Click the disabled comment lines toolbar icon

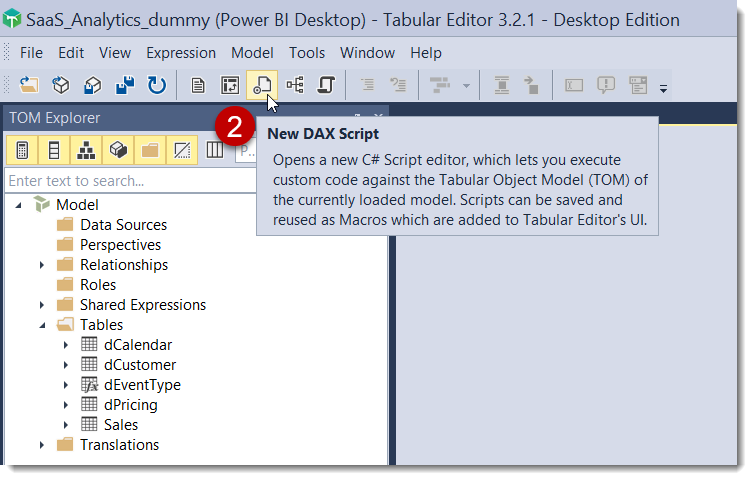pos(398,85)
